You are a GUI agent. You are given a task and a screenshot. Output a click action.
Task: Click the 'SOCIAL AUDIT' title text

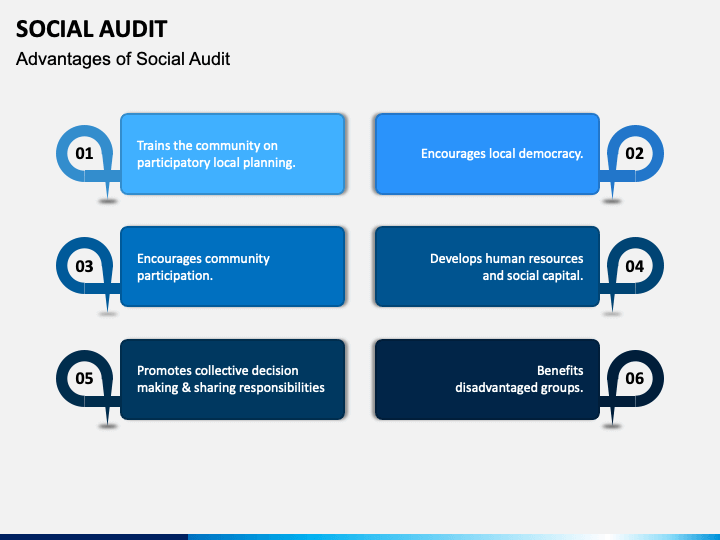click(91, 29)
